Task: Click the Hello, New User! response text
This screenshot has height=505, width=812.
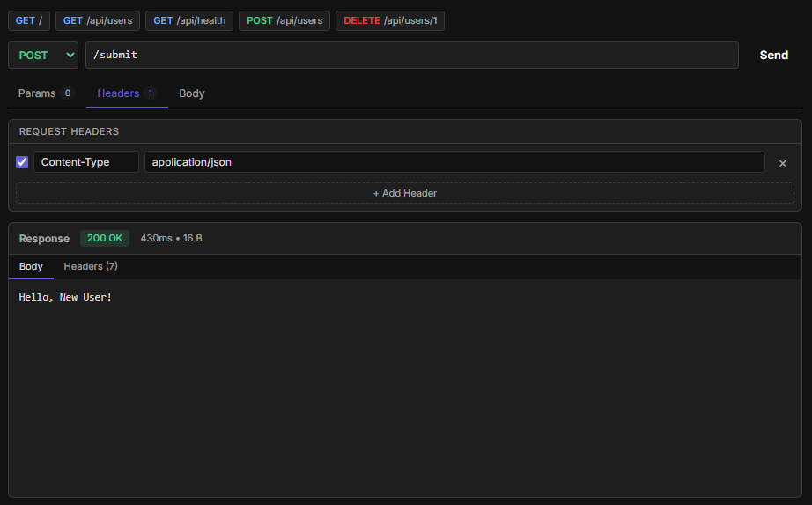Action: tap(65, 298)
